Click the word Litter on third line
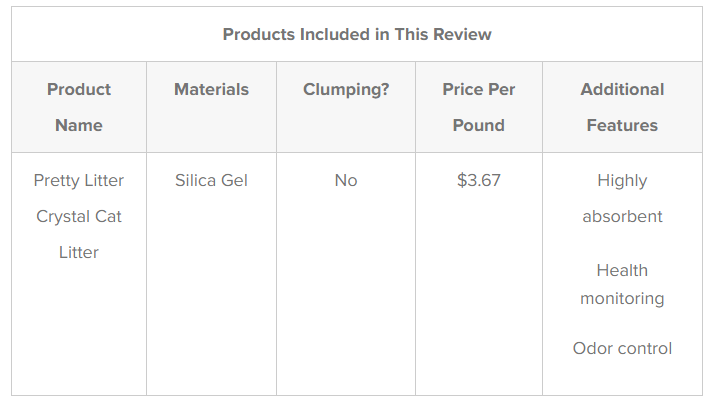 point(79,252)
